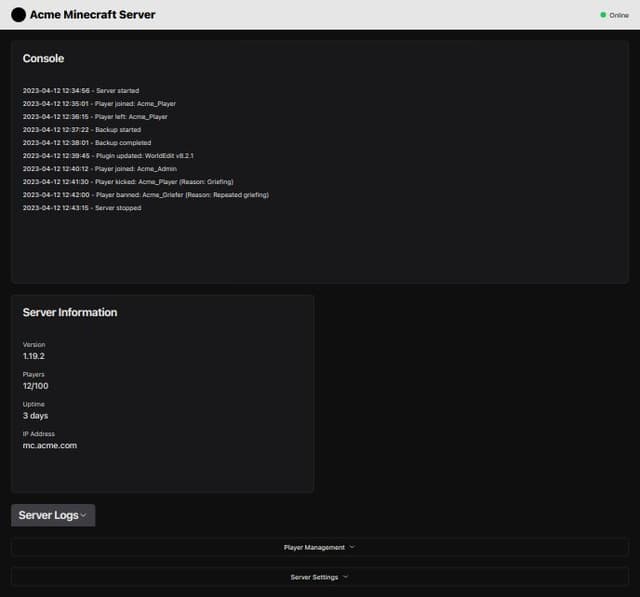Click the 'Server started' log entry
The width and height of the screenshot is (640, 597).
(81, 91)
